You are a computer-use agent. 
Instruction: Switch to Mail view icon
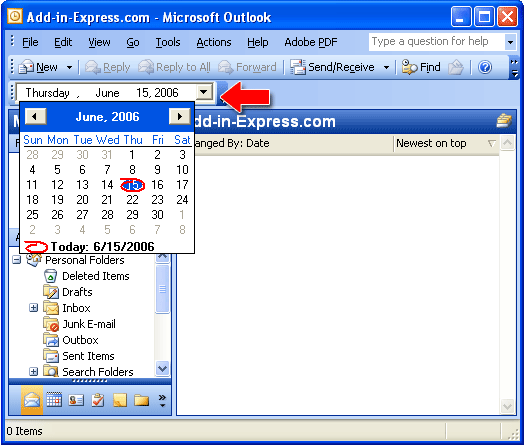(x=32, y=400)
